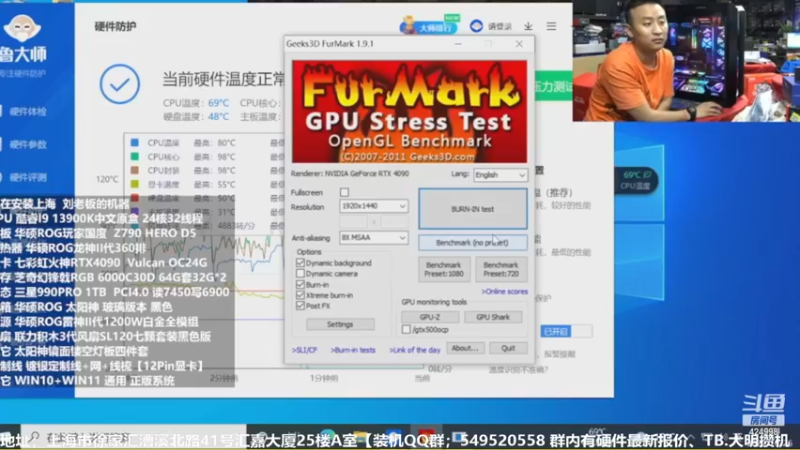Click the webcam video overlay
The height and width of the screenshot is (450, 800).
coord(686,61)
